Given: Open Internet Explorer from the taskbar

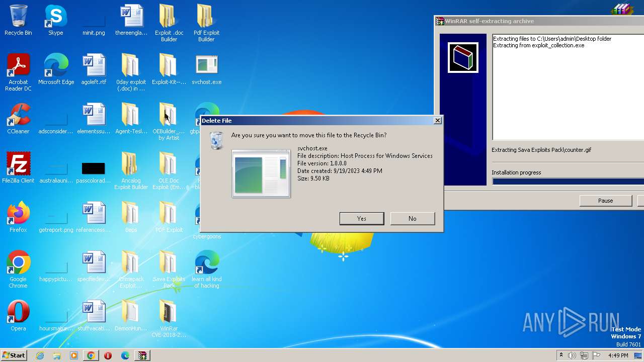Looking at the screenshot, I should coord(40,355).
